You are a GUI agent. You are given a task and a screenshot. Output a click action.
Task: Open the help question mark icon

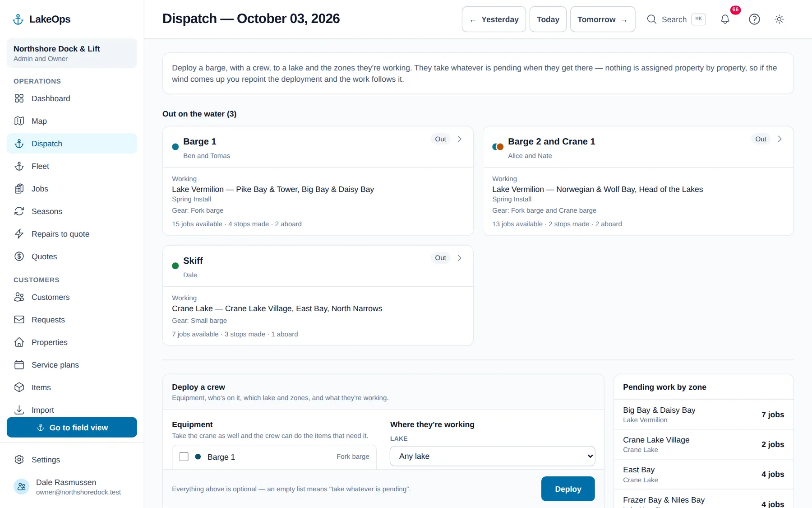(x=754, y=19)
